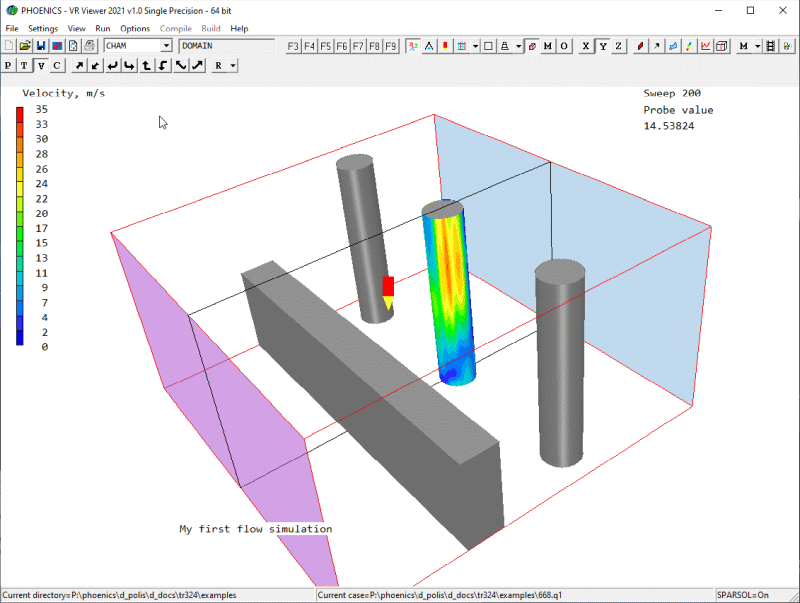
Task: Click the Save (floppy disk) icon
Action: coord(41,46)
